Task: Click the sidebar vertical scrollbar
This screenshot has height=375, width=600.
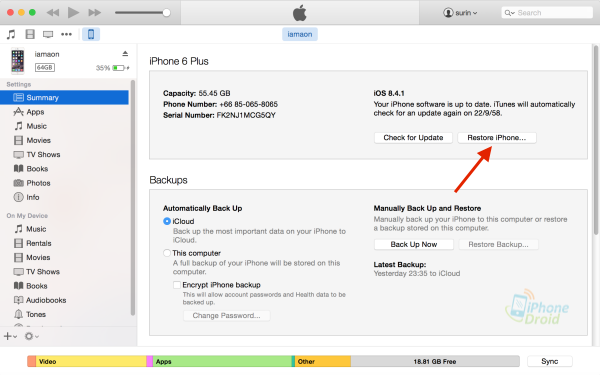Action: [133, 197]
